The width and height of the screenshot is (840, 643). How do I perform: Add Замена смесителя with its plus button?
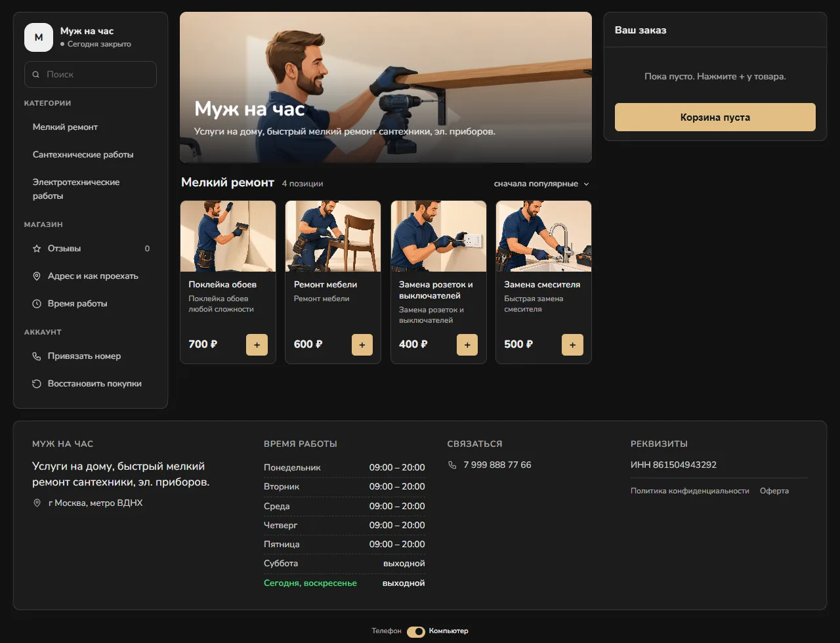572,344
